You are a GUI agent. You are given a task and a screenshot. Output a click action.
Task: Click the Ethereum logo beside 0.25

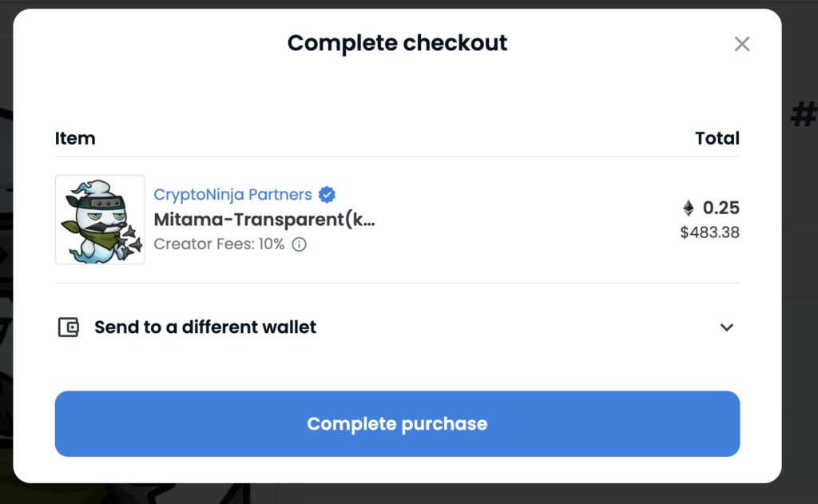tap(688, 208)
